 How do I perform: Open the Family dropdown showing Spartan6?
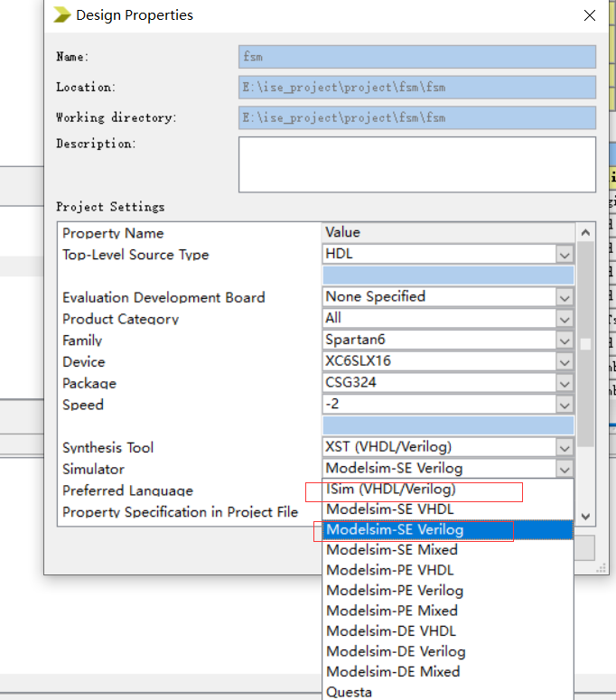[565, 341]
